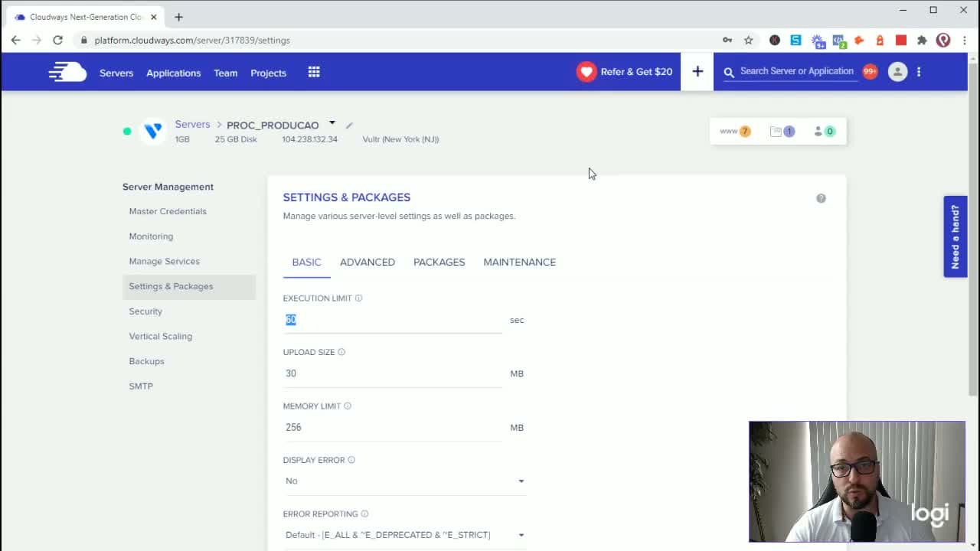This screenshot has height=551, width=980.
Task: Click the Servers breadcrumb link
Action: [x=192, y=124]
